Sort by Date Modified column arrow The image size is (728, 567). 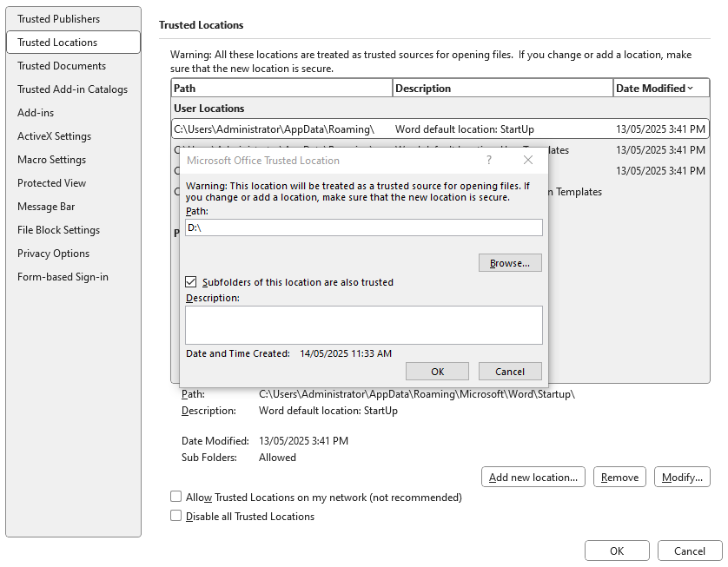pyautogui.click(x=691, y=88)
